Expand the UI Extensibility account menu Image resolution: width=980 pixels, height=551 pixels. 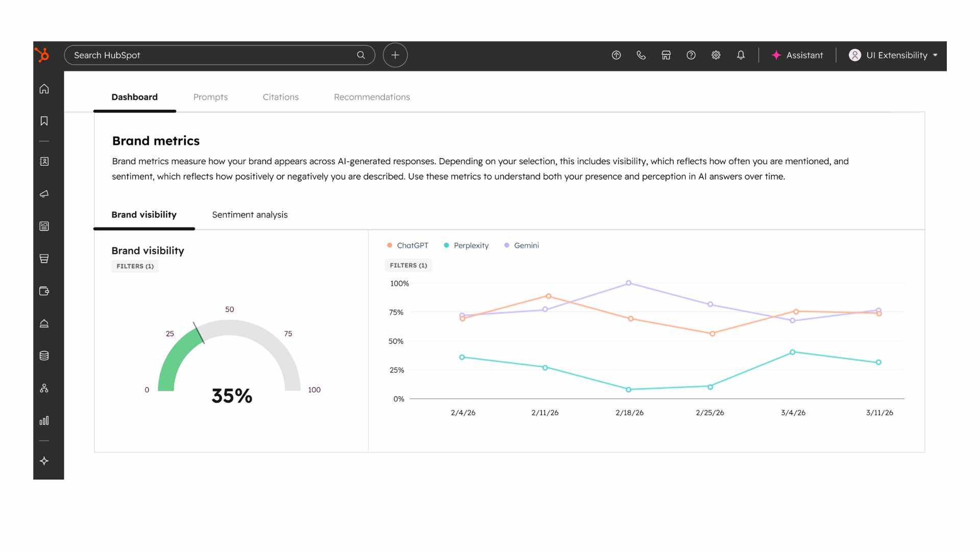click(893, 55)
